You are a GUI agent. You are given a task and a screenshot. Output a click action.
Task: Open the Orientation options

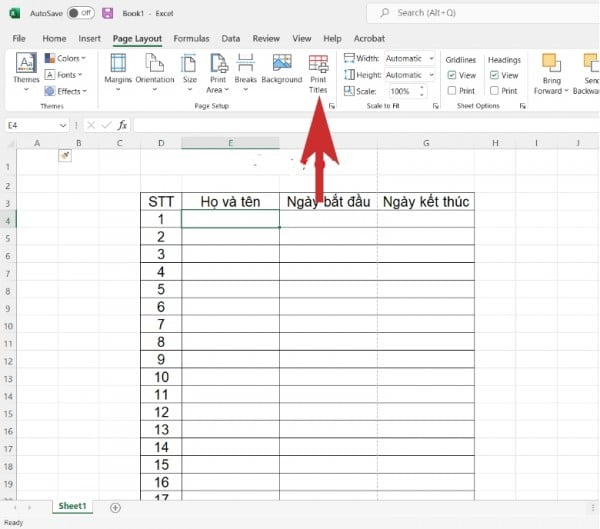pyautogui.click(x=155, y=73)
